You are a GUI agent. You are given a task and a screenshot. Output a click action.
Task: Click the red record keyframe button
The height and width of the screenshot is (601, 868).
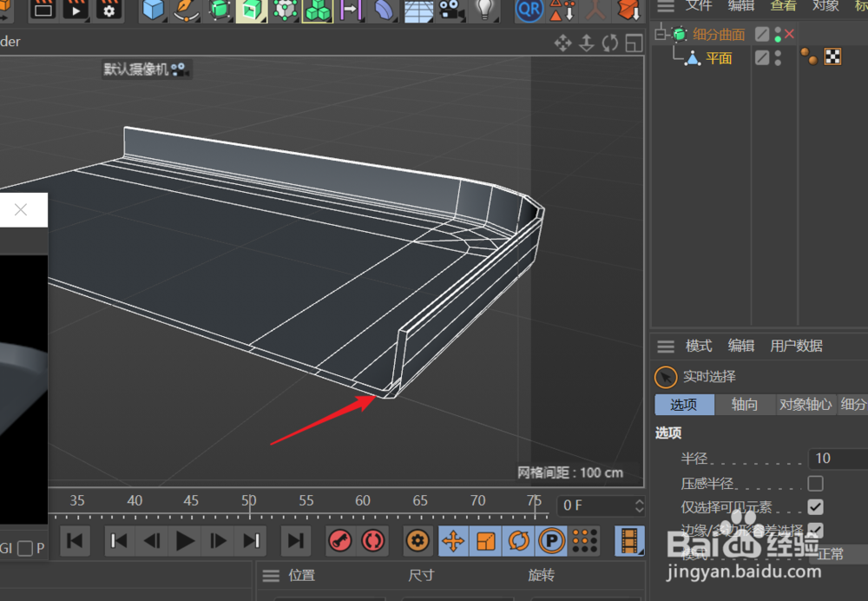[x=339, y=541]
